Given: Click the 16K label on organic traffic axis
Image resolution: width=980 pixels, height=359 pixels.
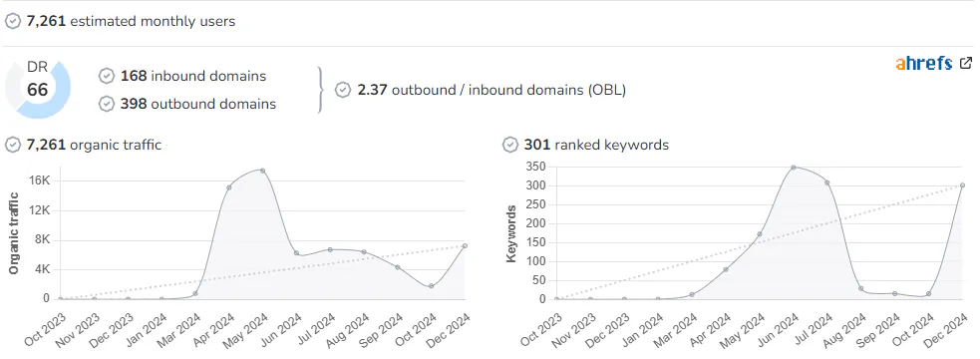Looking at the screenshot, I should pyautogui.click(x=39, y=180).
